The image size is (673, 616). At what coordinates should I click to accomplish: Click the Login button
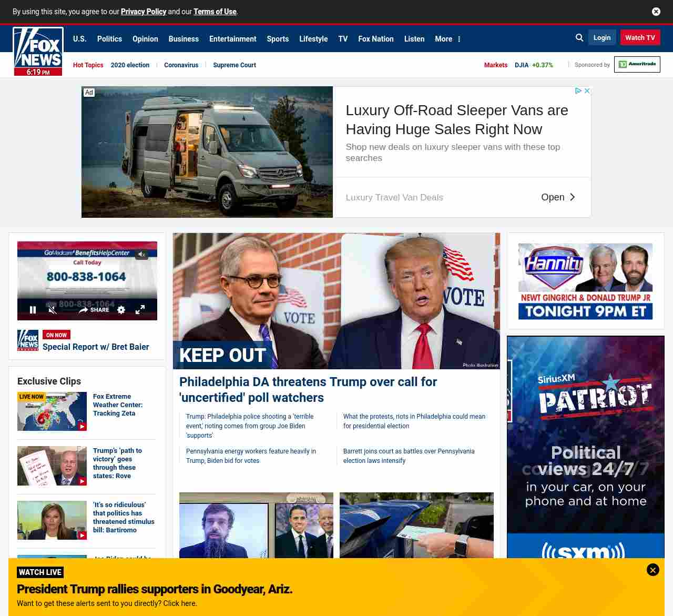click(601, 38)
